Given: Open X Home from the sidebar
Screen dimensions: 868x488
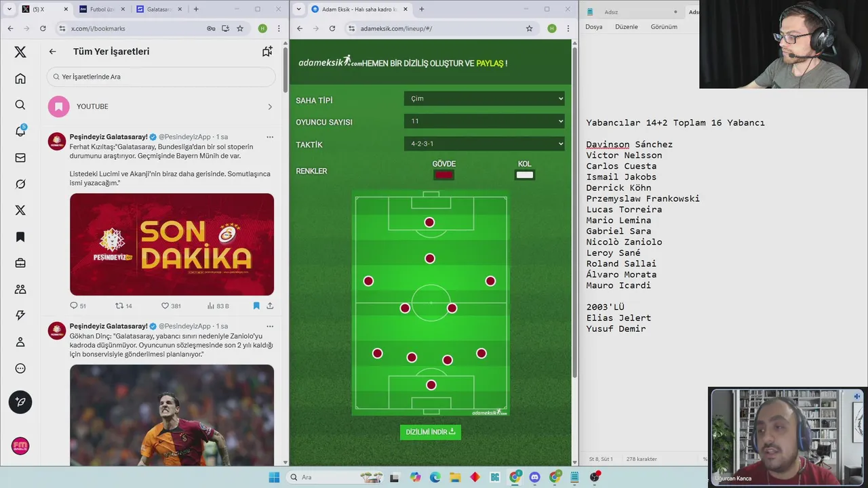Looking at the screenshot, I should coord(20,79).
